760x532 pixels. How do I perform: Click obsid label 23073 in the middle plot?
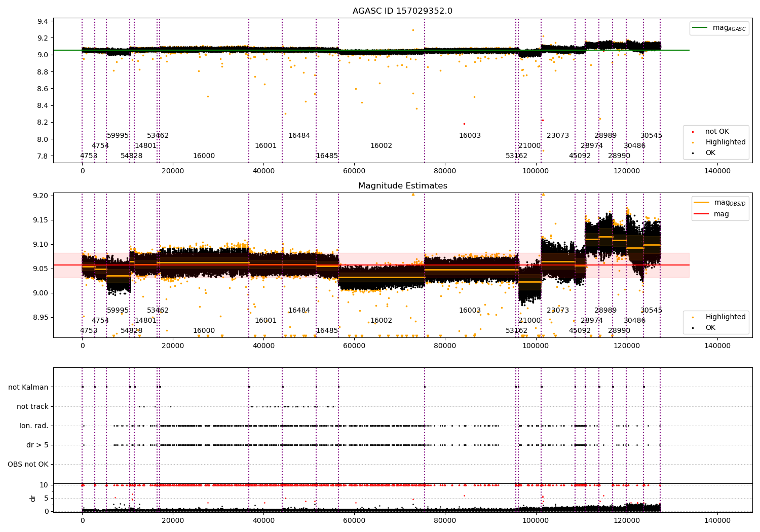click(558, 311)
